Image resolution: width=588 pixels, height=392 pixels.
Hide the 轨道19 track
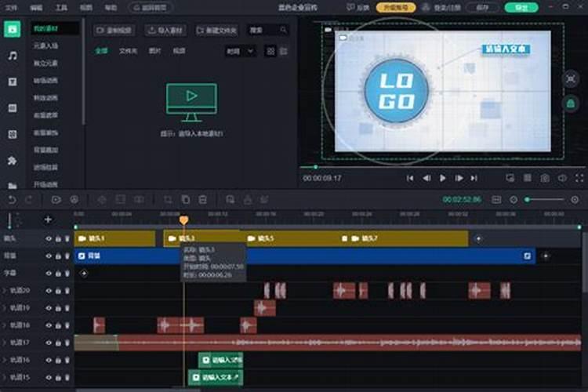click(x=49, y=308)
